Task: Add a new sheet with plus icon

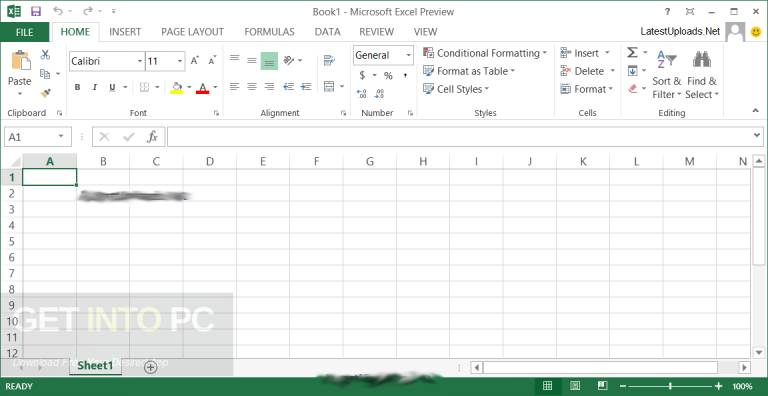Action: click(151, 367)
